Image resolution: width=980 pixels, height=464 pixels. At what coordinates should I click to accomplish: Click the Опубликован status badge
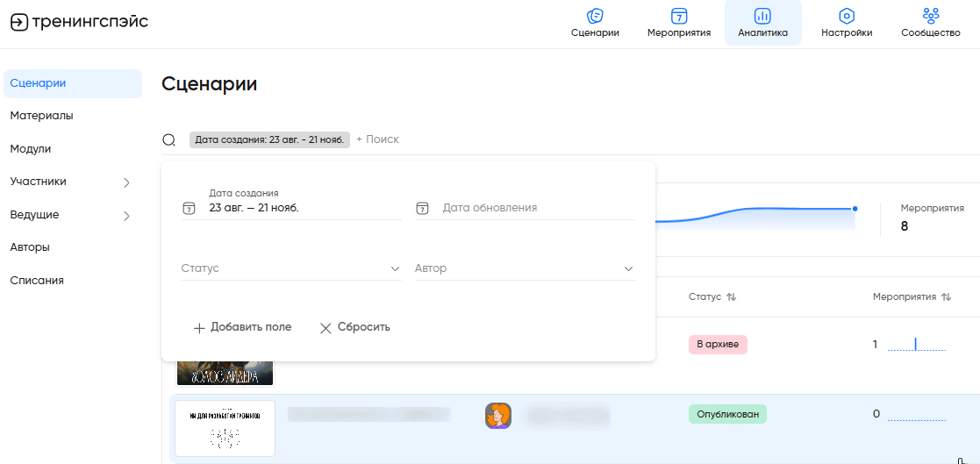click(727, 414)
